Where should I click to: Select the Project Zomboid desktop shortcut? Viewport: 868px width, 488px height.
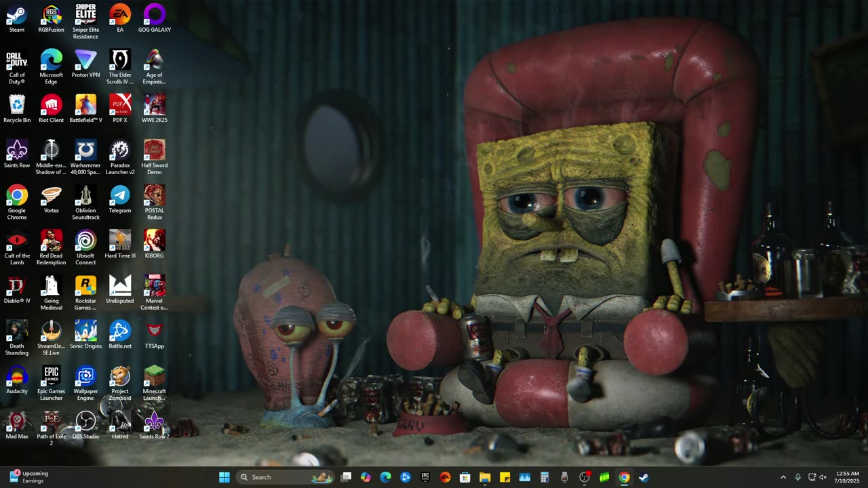point(120,384)
